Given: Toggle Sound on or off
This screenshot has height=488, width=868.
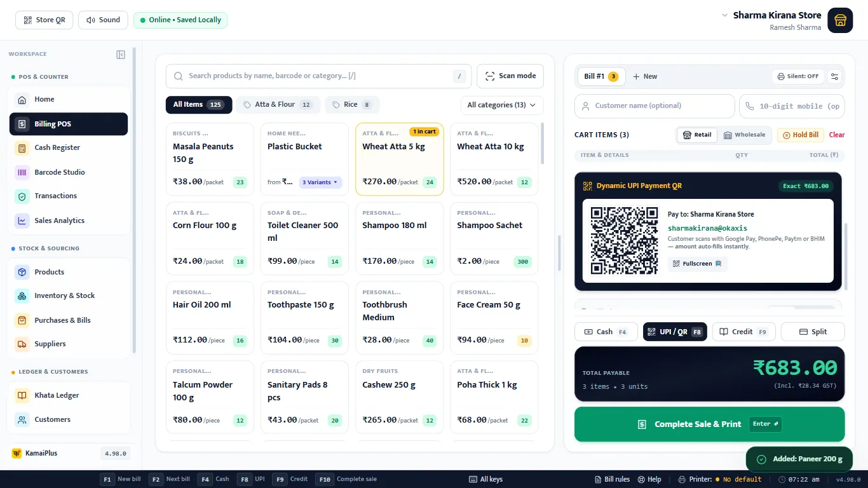Looking at the screenshot, I should [103, 20].
